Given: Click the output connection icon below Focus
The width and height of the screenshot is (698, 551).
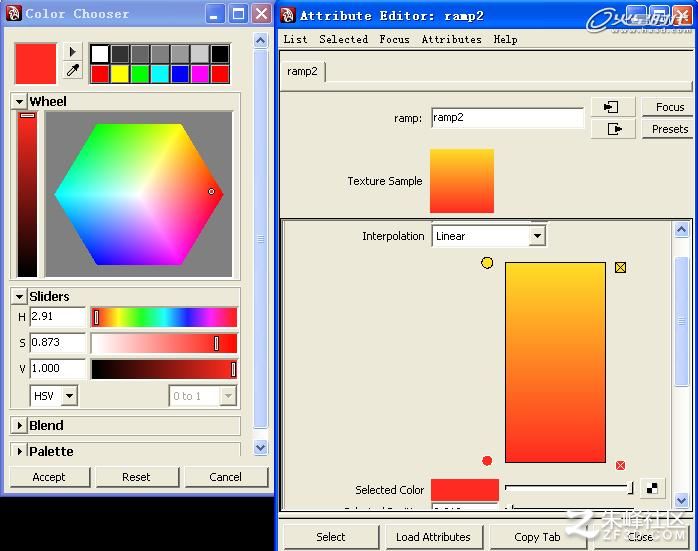Looking at the screenshot, I should tap(613, 129).
